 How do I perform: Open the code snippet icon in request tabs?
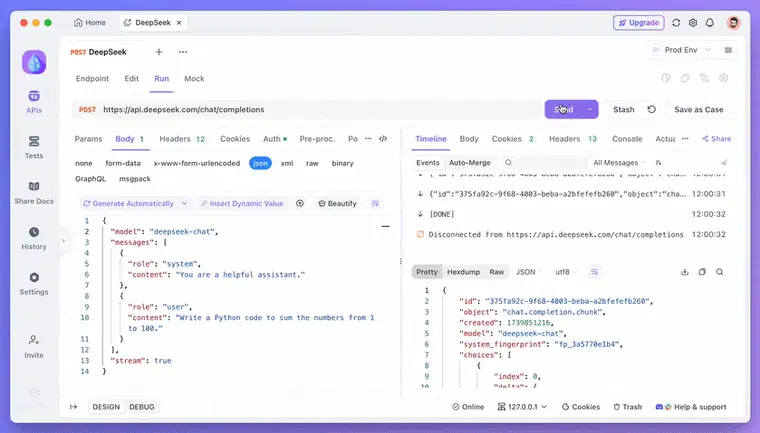[x=383, y=139]
